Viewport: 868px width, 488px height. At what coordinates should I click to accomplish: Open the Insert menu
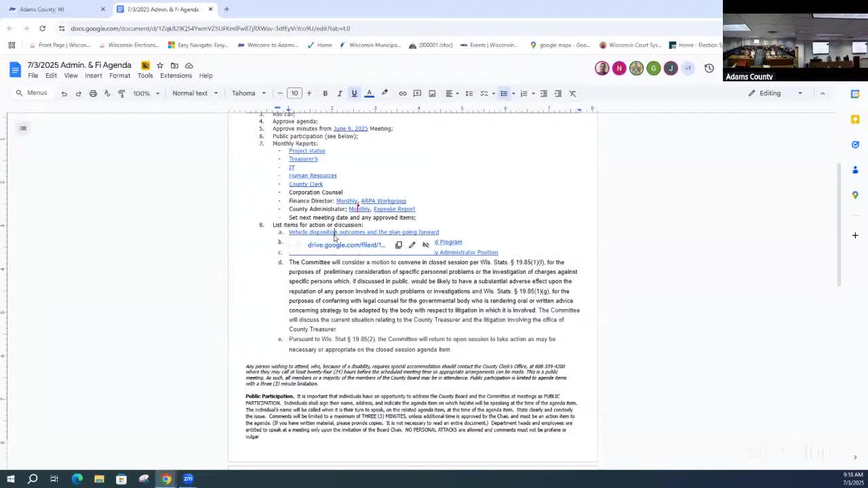click(94, 76)
